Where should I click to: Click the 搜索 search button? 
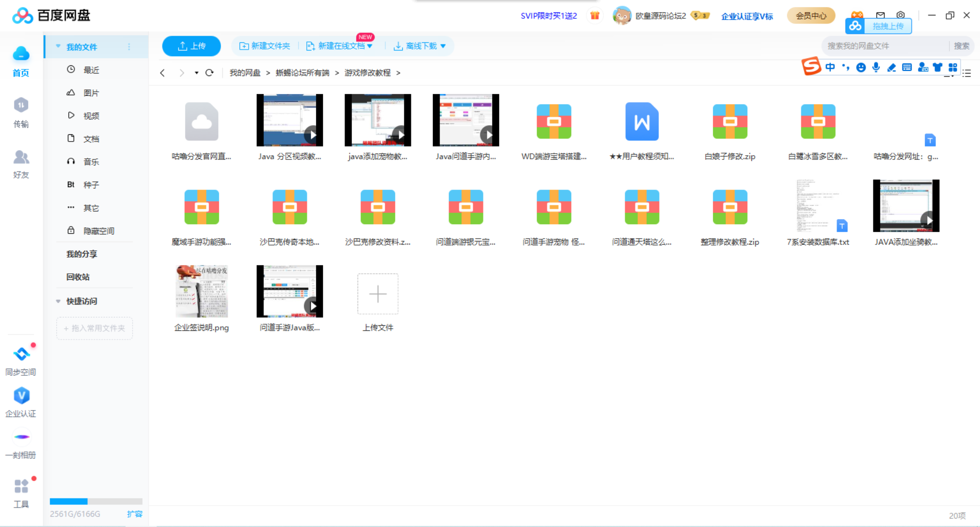pyautogui.click(x=962, y=46)
